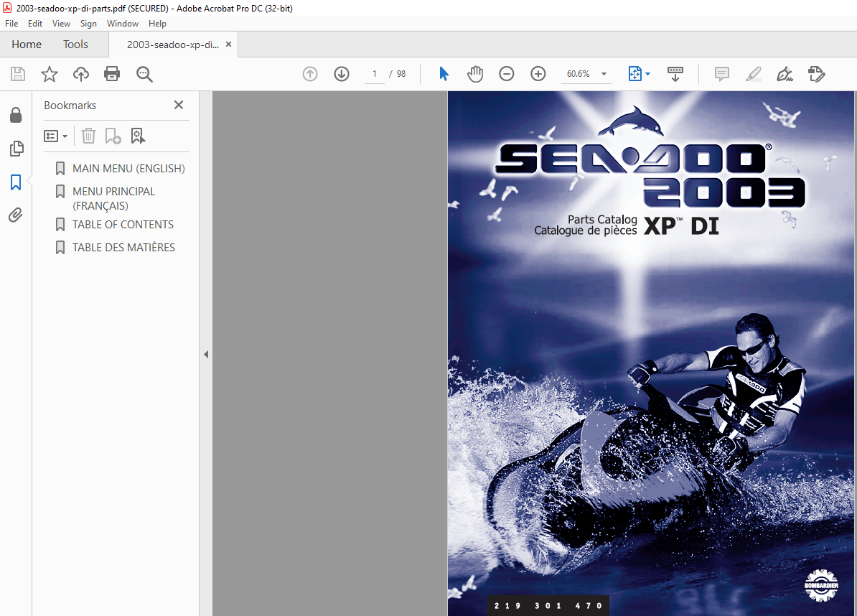Click the upload to cloud icon
Screen dimensions: 857x616
[81, 74]
